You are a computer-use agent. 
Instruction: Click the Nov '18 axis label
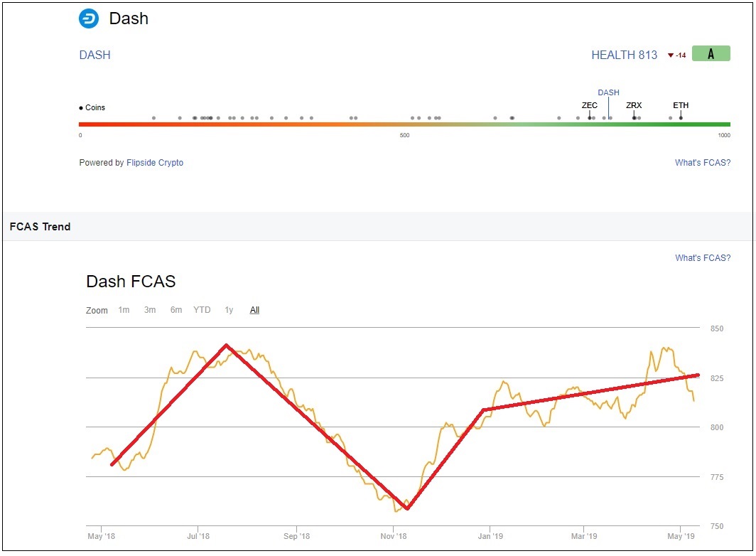pyautogui.click(x=394, y=536)
